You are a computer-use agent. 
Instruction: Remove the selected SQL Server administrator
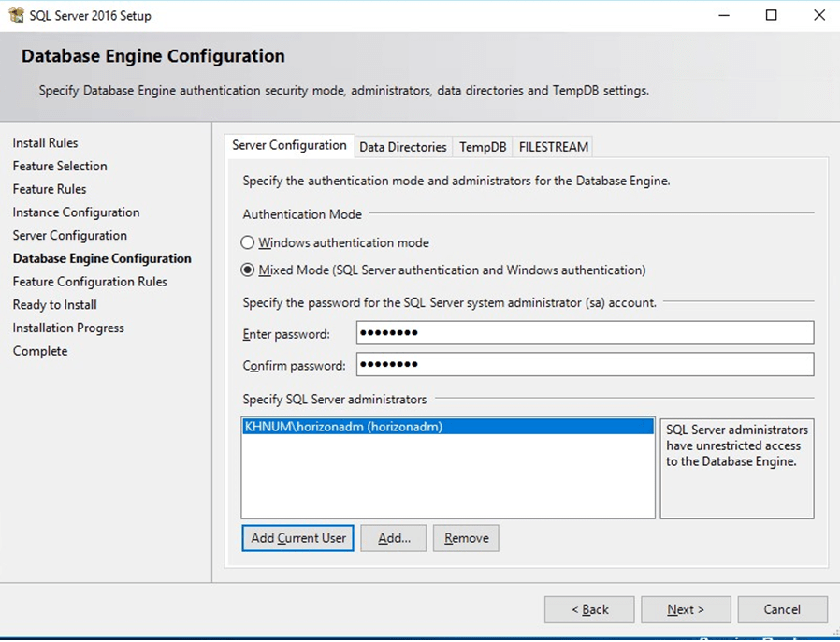[466, 538]
